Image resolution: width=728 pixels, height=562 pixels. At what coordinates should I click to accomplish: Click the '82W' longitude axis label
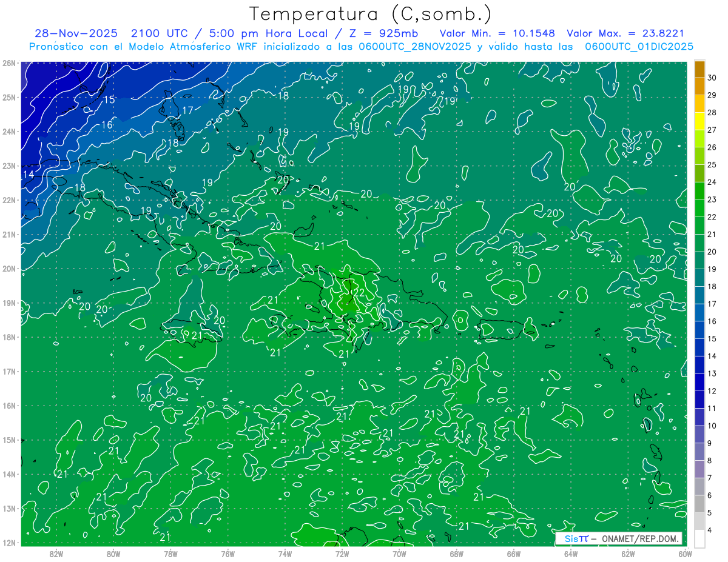coord(56,554)
